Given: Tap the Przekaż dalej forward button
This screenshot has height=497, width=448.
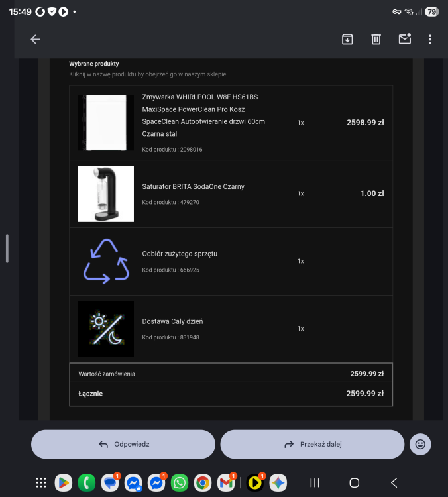Looking at the screenshot, I should (312, 444).
